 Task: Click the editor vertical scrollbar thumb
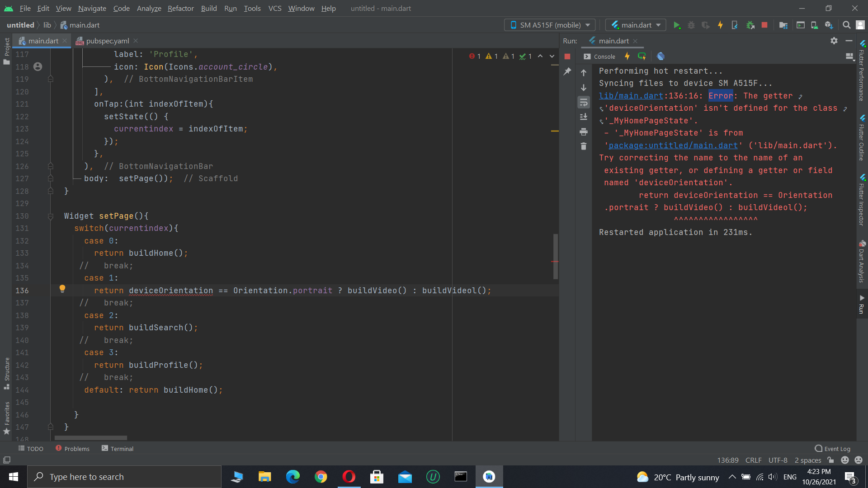point(555,256)
